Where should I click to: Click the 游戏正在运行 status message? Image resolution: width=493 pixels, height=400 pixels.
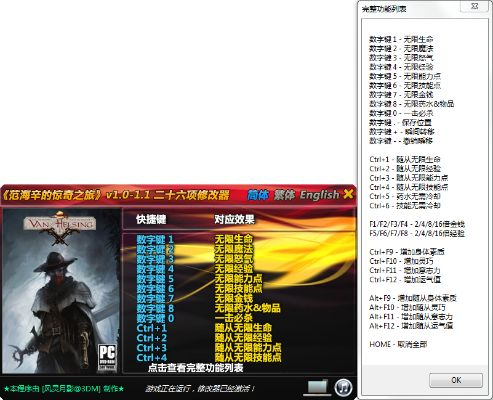200,388
